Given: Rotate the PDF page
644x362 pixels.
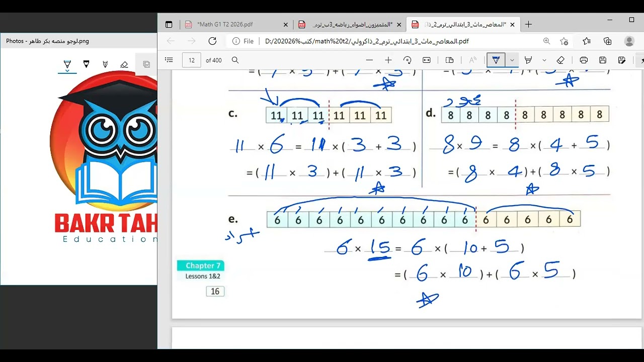Looking at the screenshot, I should pyautogui.click(x=408, y=60).
